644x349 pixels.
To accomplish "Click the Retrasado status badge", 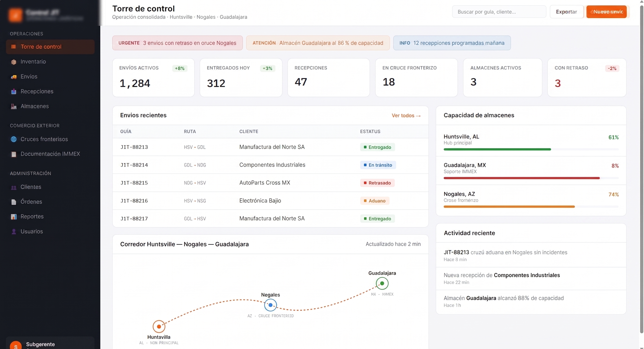I will (x=377, y=183).
